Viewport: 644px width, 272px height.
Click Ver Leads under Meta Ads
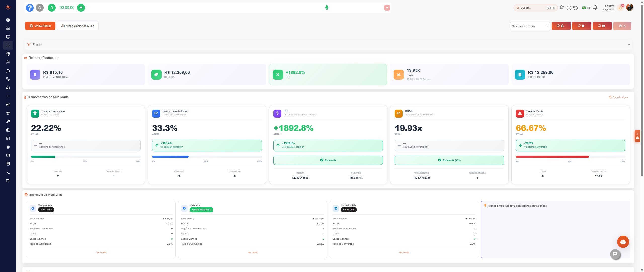(253, 252)
